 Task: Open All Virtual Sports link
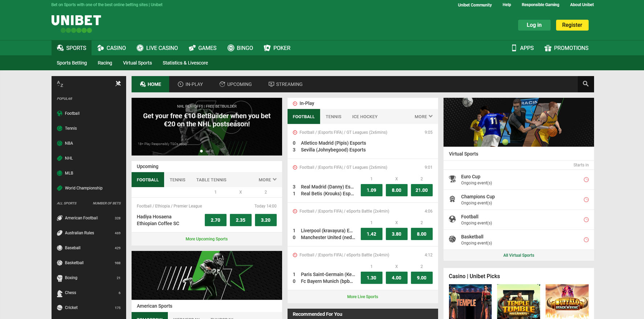pyautogui.click(x=519, y=255)
